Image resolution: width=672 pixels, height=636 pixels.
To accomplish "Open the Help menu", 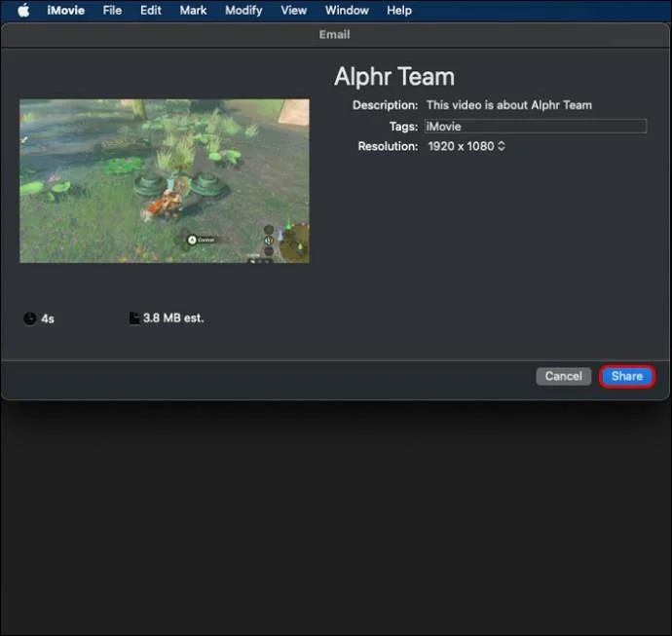I will 399,11.
